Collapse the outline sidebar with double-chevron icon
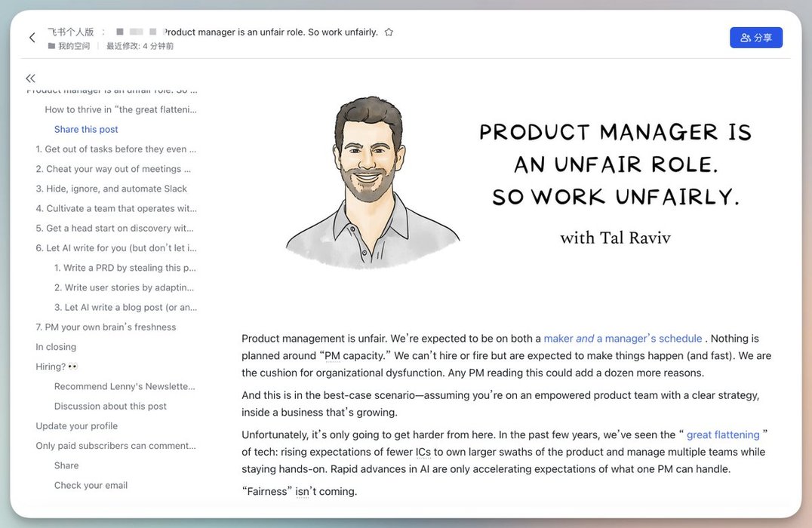This screenshot has height=528, width=812. [x=30, y=78]
